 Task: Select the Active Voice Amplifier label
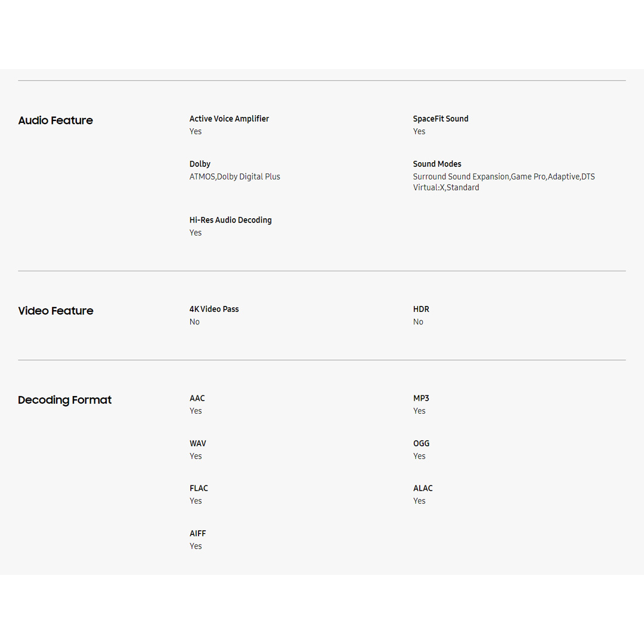pyautogui.click(x=229, y=119)
